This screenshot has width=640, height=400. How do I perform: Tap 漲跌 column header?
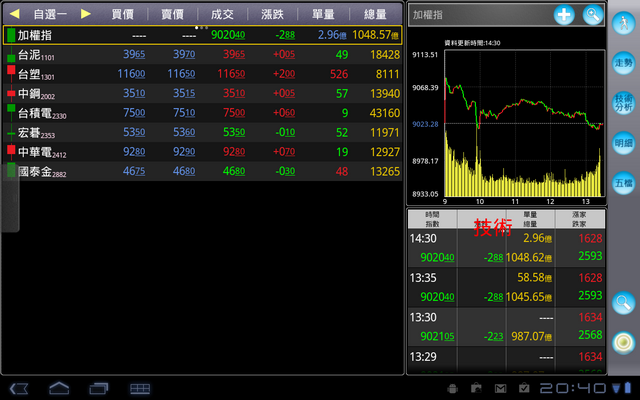point(272,14)
